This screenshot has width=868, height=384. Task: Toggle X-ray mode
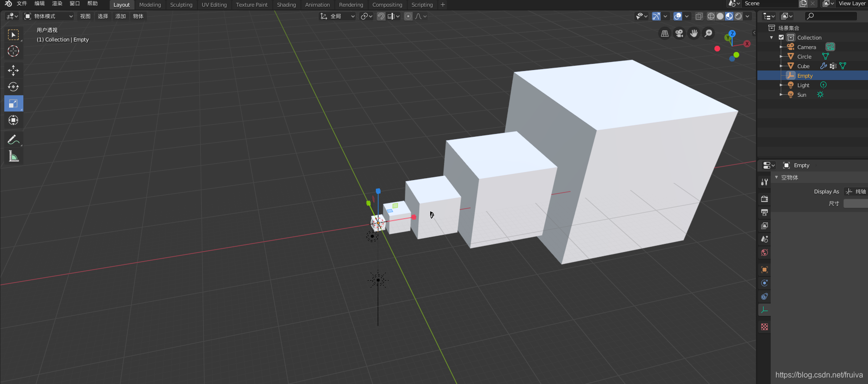(x=699, y=16)
